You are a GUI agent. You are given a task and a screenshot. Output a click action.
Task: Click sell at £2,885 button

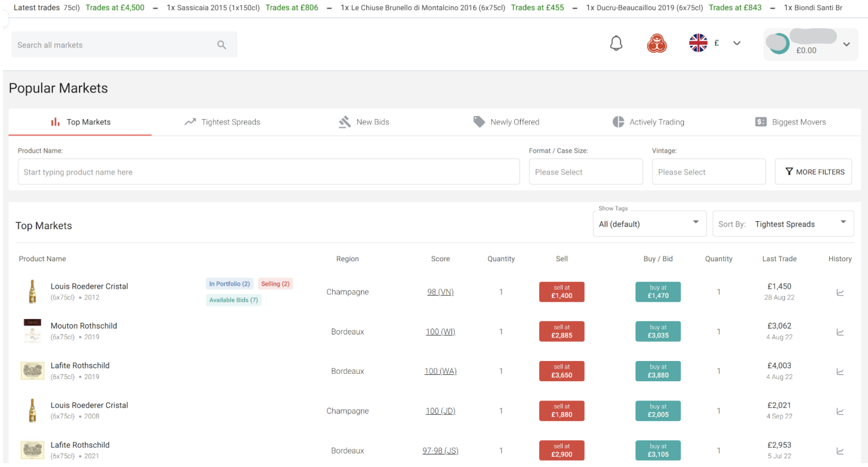562,332
